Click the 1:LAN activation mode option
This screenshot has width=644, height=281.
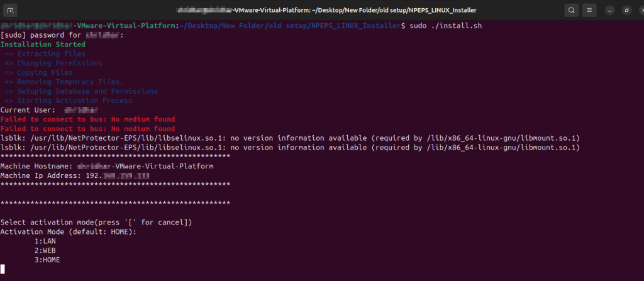pos(45,241)
